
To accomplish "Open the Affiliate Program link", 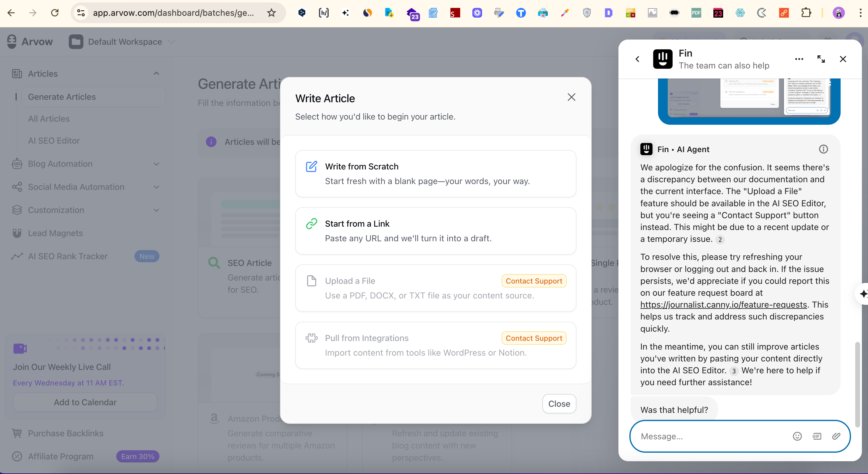I will pos(61,456).
